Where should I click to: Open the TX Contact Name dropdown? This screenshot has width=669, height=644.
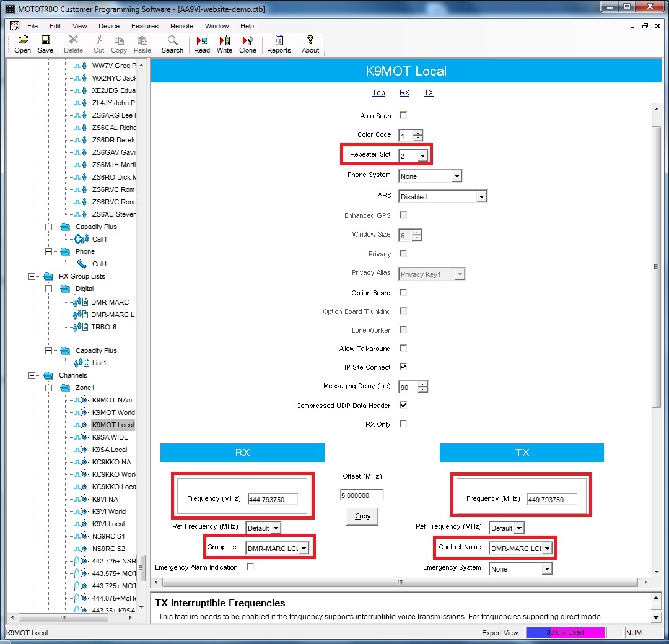pyautogui.click(x=547, y=549)
